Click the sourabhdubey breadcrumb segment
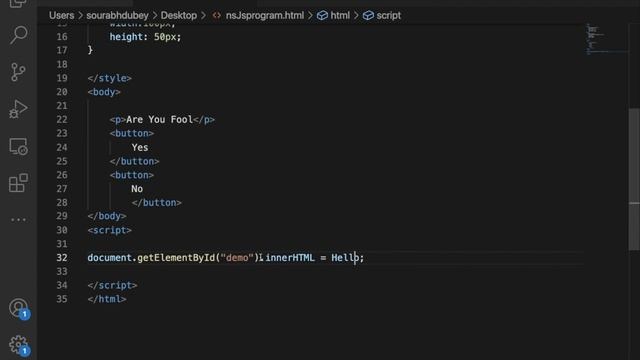640x360 pixels. point(117,16)
